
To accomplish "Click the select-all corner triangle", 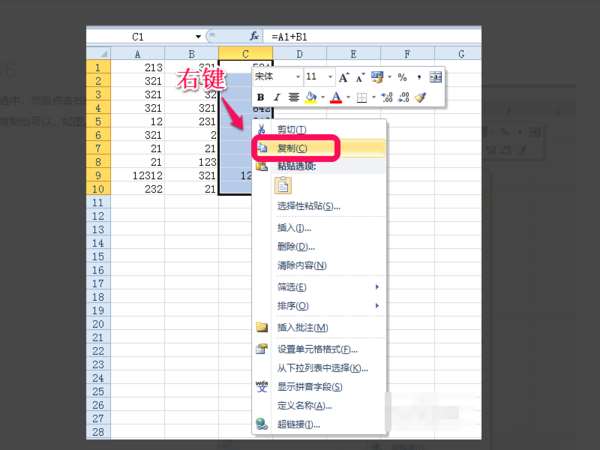I will pos(98,54).
